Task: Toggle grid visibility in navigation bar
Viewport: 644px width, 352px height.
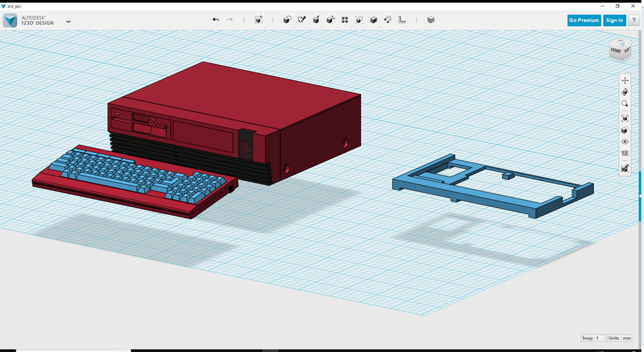Action: [625, 153]
